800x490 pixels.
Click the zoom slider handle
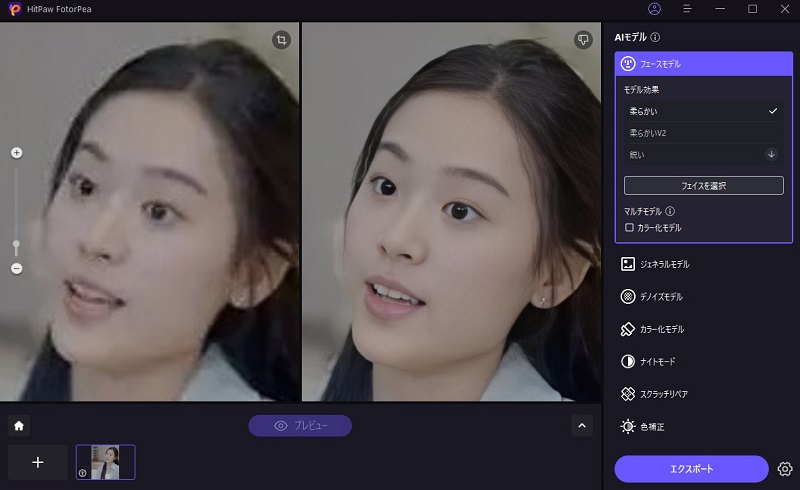(x=16, y=246)
